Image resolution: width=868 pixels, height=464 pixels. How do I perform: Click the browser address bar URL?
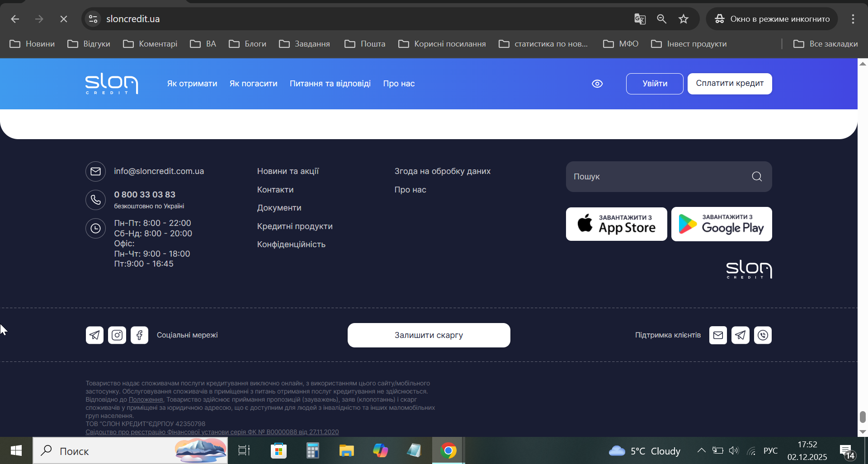click(x=133, y=19)
